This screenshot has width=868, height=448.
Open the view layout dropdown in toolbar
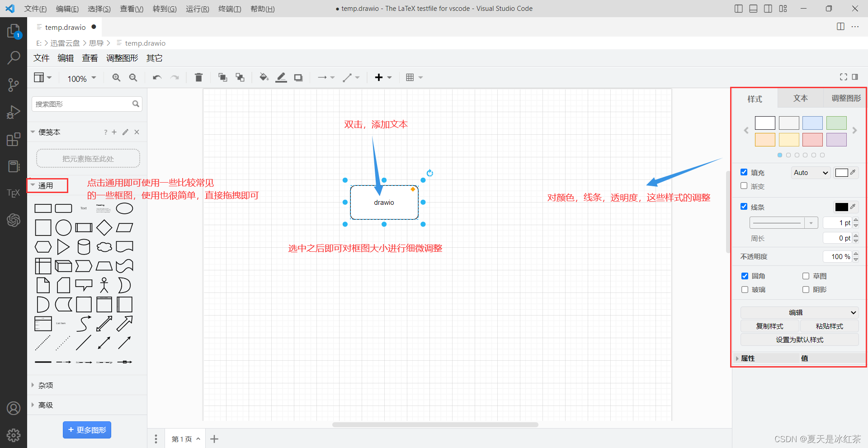point(43,77)
